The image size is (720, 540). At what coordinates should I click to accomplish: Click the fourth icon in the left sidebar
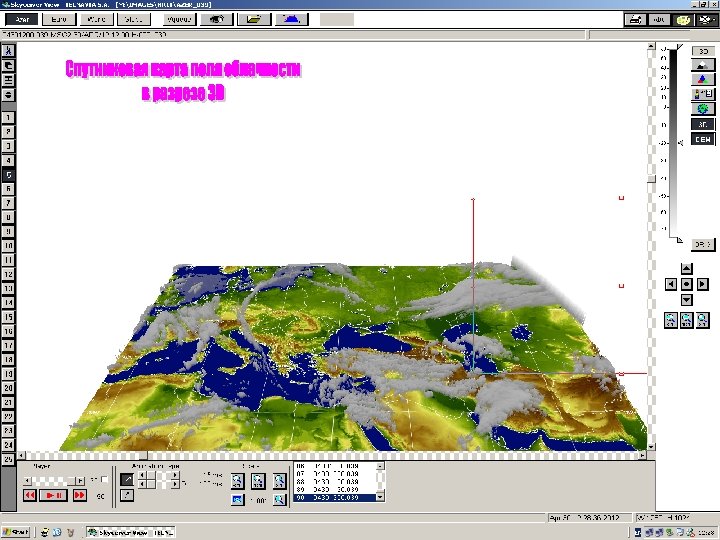click(8, 95)
